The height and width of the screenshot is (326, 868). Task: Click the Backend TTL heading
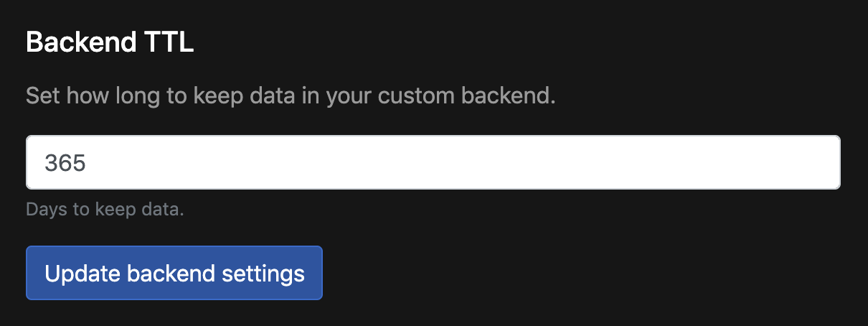[110, 43]
